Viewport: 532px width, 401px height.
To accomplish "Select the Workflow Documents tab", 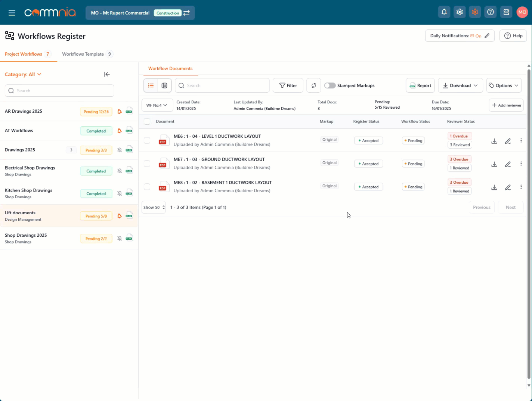I will (x=170, y=69).
